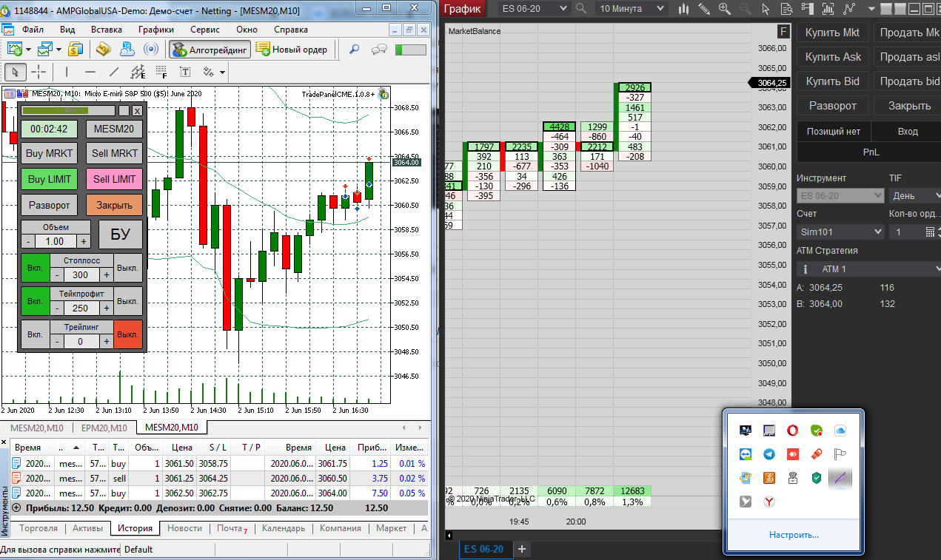Click the Takeprofit value field showing 250
941x560 pixels.
coord(80,308)
